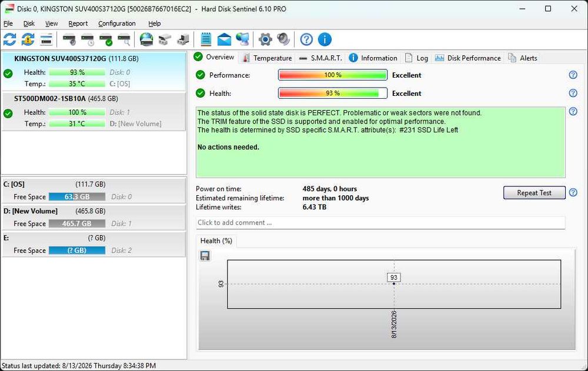The height and width of the screenshot is (371, 588).
Task: Click ST500DM002 disk 31 °C temperature bar
Action: pos(77,123)
